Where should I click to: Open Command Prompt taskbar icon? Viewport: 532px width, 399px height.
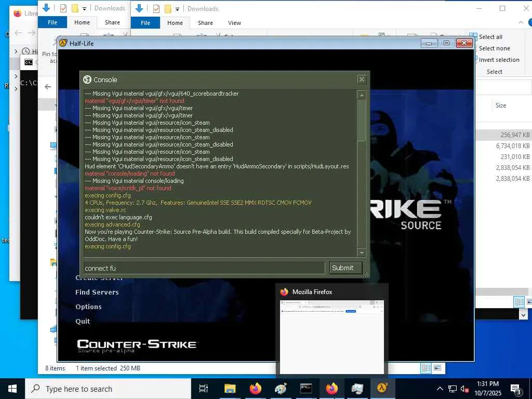[306, 389]
